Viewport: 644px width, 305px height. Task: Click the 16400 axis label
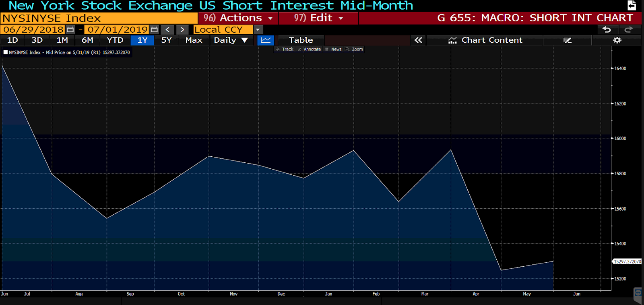[x=620, y=68]
